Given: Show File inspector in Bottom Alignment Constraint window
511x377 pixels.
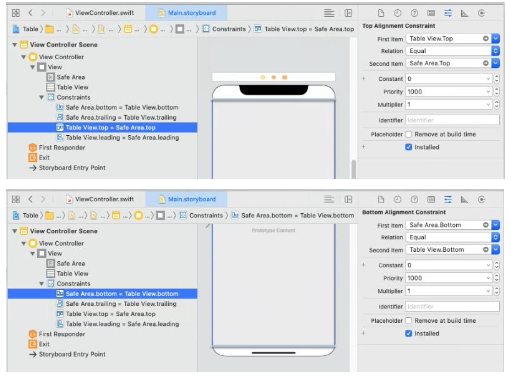Looking at the screenshot, I should (381, 199).
